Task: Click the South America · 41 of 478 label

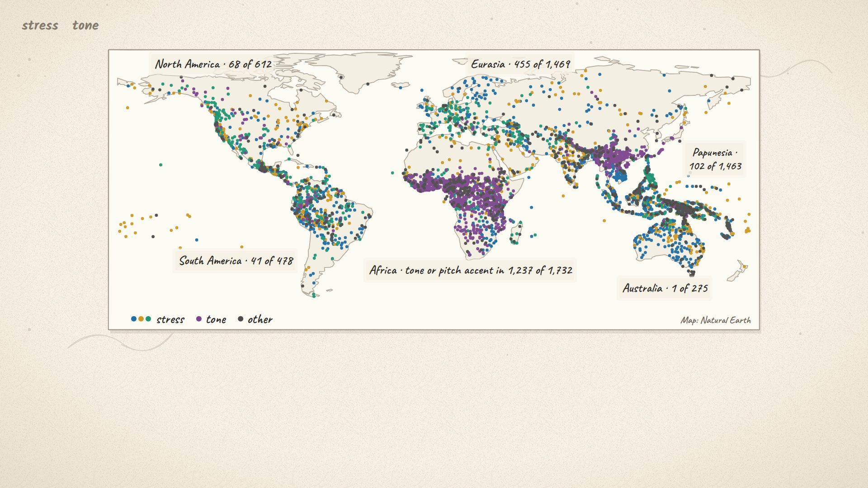Action: coord(236,261)
